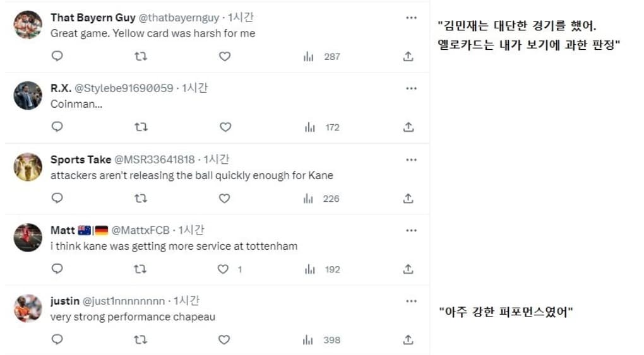The width and height of the screenshot is (644, 355).
Task: View analytics showing 398 views
Action: coord(324,340)
